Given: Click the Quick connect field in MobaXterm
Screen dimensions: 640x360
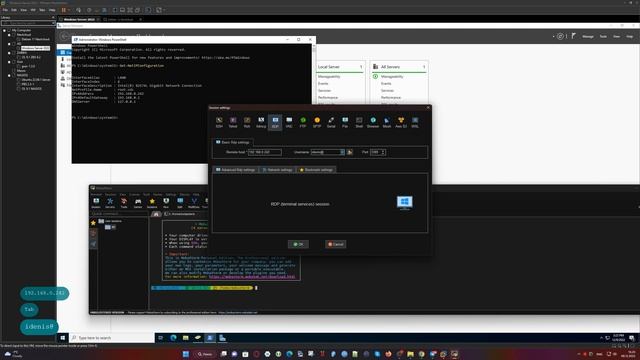Looking at the screenshot, I should tap(119, 214).
